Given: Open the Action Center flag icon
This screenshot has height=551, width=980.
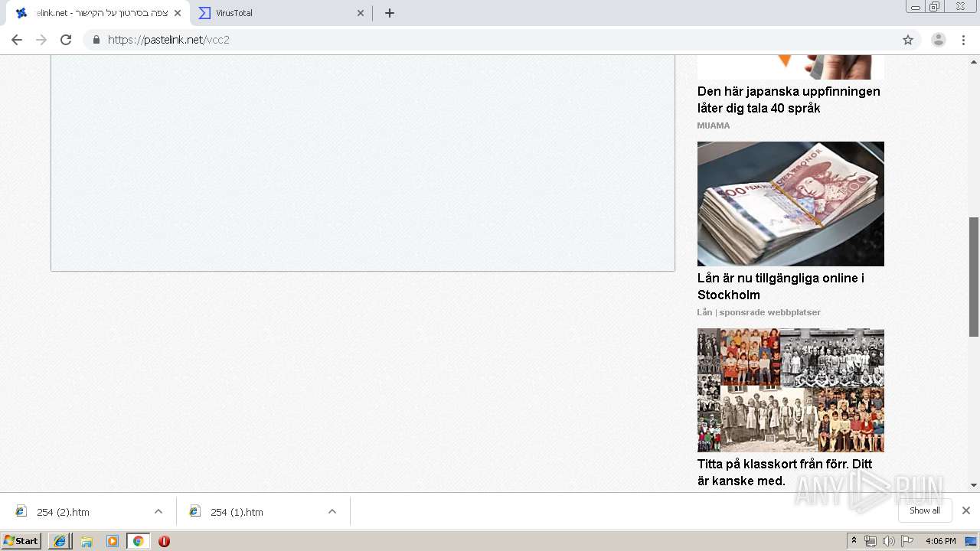Looking at the screenshot, I should click(907, 541).
